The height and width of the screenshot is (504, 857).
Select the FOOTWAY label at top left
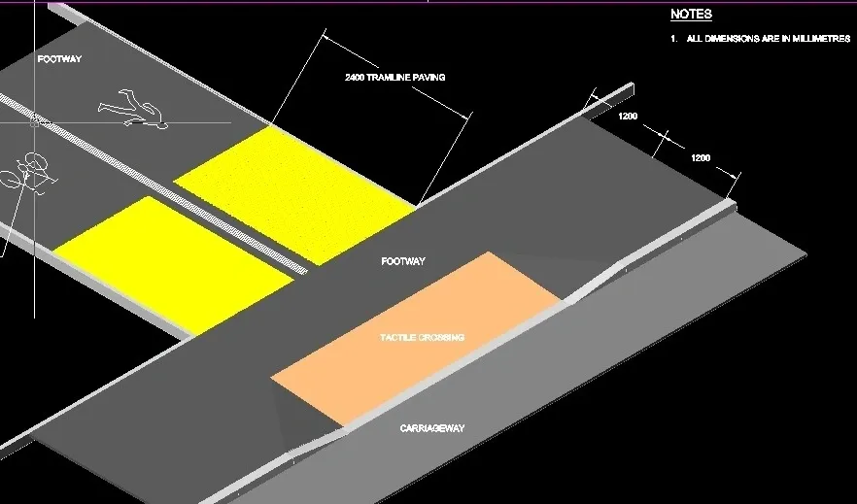[x=59, y=59]
